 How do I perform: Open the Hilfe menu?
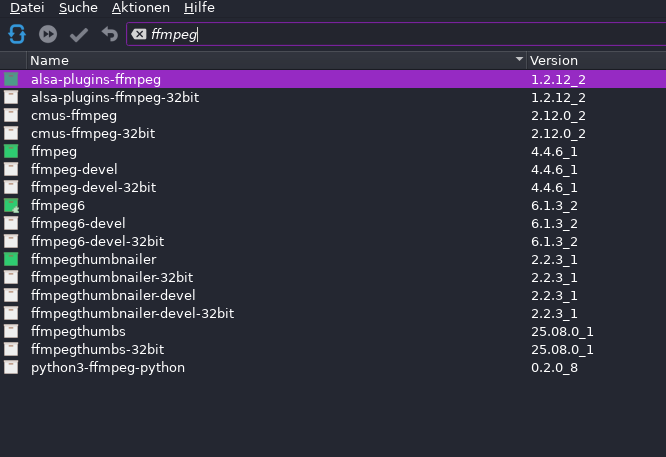[199, 8]
